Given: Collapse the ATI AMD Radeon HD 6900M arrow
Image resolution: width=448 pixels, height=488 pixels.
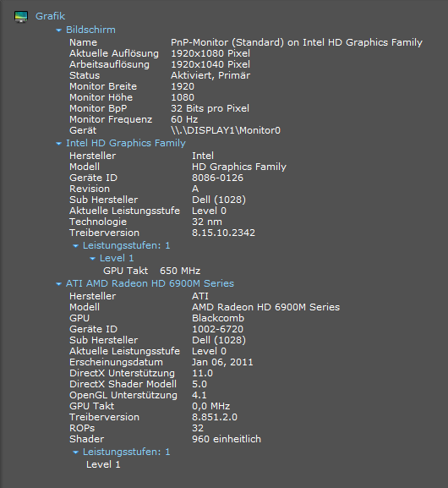Looking at the screenshot, I should [x=58, y=284].
